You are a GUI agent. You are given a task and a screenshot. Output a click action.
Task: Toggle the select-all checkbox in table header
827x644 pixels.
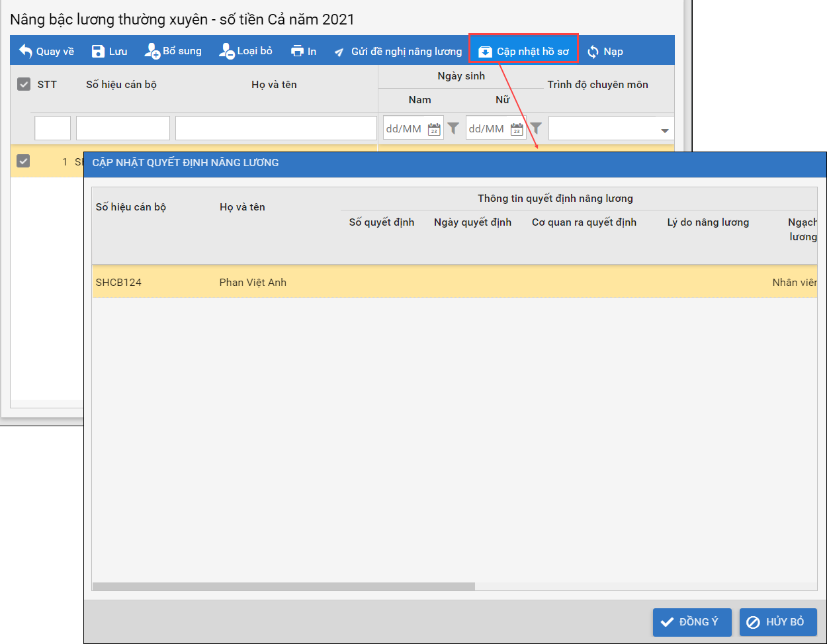coord(24,84)
